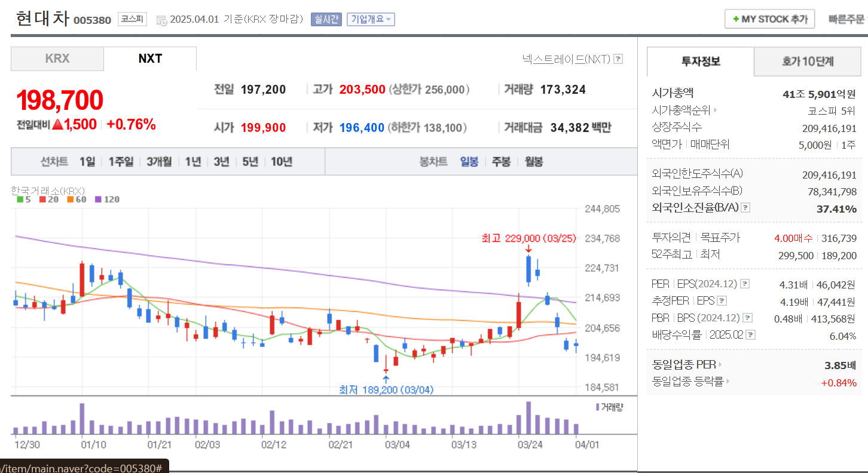Click the calendar icon beside 2025.04.01
The width and height of the screenshot is (868, 473).
point(161,20)
